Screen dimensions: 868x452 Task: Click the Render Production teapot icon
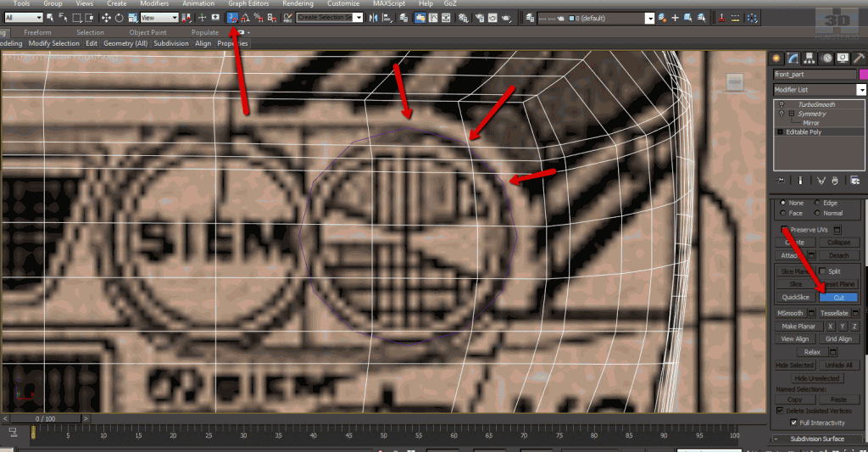click(506, 18)
